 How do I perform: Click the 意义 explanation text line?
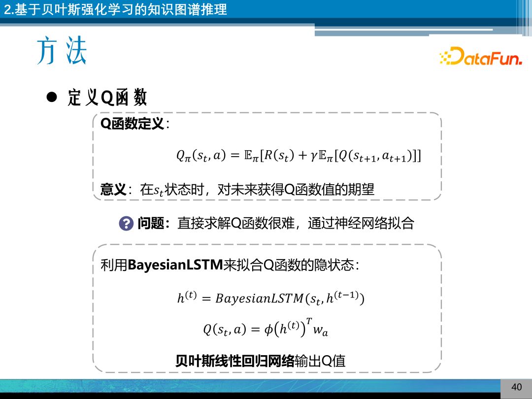237,189
